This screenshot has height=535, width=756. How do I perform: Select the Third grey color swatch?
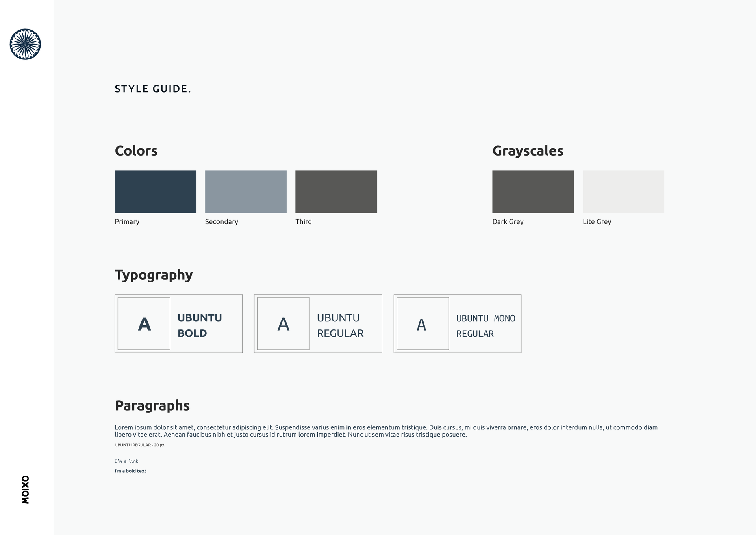[x=336, y=191]
